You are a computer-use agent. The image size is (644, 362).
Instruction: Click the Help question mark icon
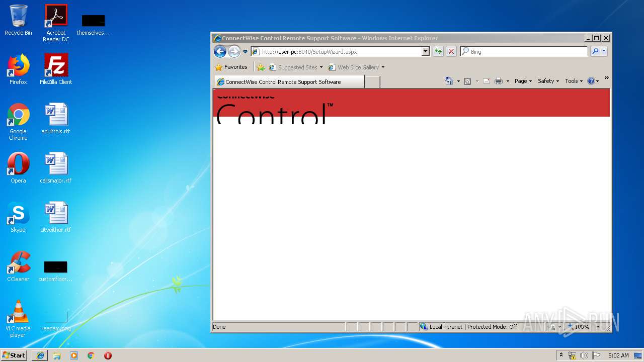[x=591, y=81]
